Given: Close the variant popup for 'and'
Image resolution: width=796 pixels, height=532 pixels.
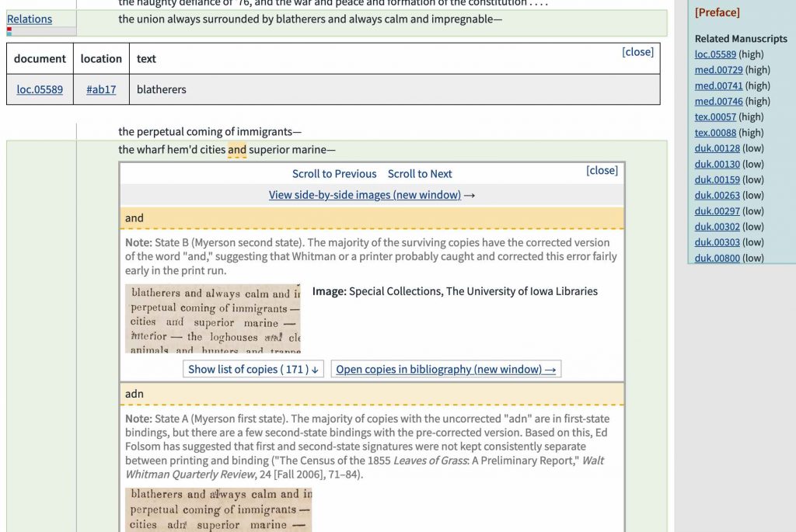Looking at the screenshot, I should (x=602, y=170).
